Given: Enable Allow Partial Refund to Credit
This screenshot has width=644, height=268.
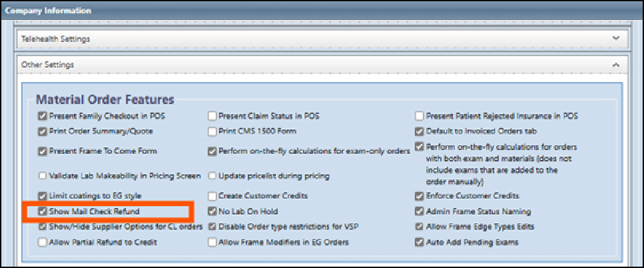Looking at the screenshot, I should pos(43,243).
